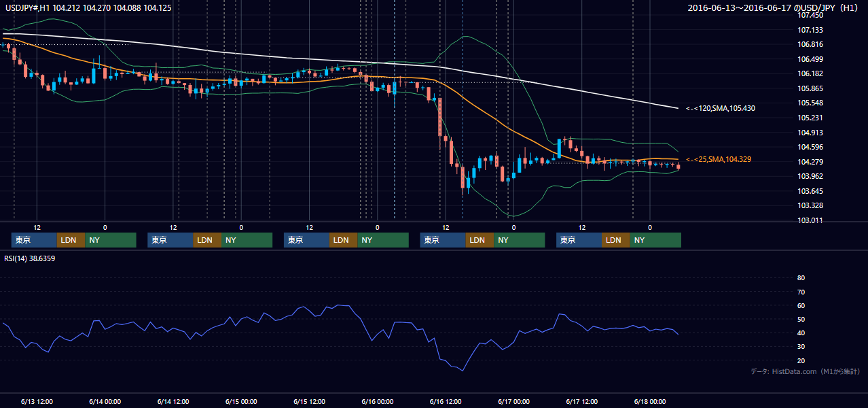Click price axis label 103.328

[810, 205]
